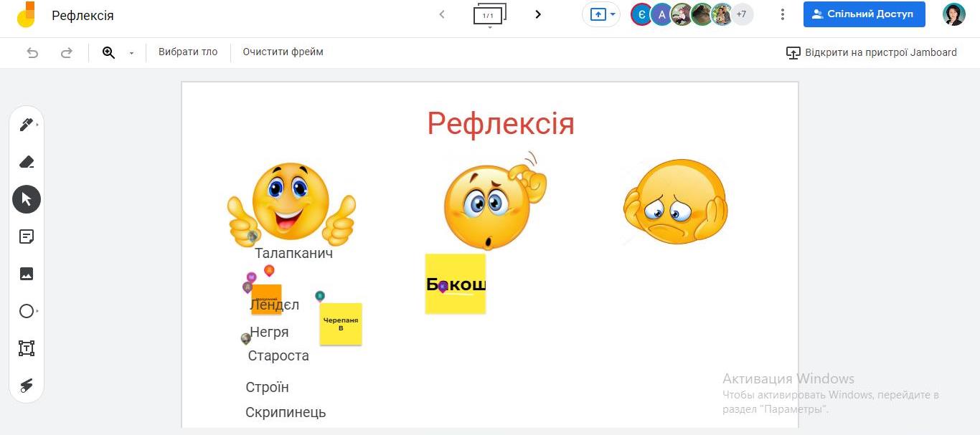Viewport: 980px width, 435px height.
Task: Open your account profile avatar
Action: 953,14
